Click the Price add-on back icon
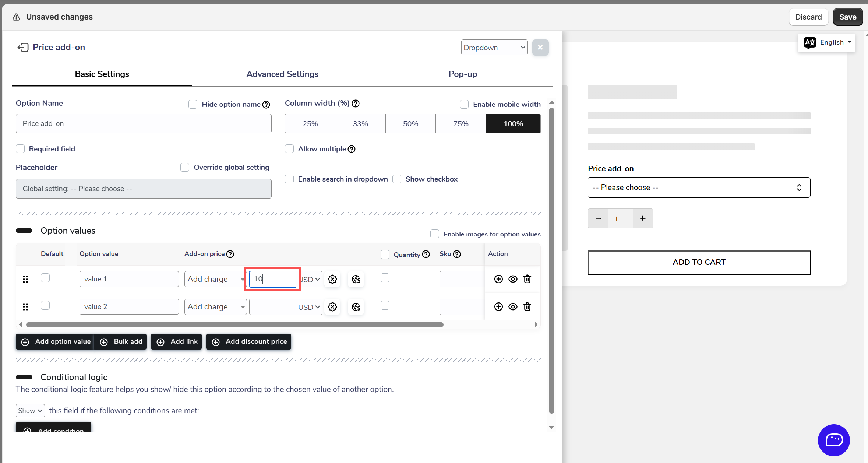This screenshot has width=868, height=463. coord(23,47)
